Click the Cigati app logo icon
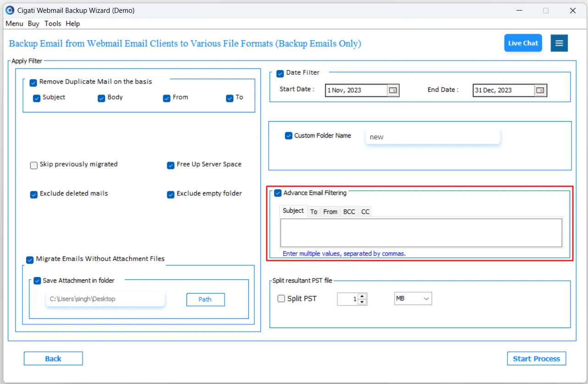588x384 pixels. pyautogui.click(x=9, y=10)
